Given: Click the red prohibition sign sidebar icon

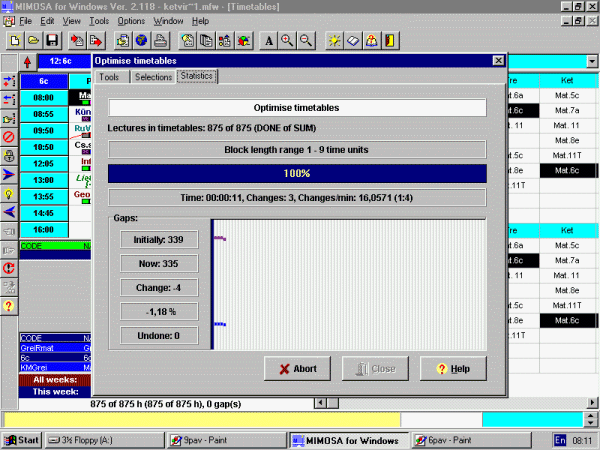Looking at the screenshot, I should point(9,136).
